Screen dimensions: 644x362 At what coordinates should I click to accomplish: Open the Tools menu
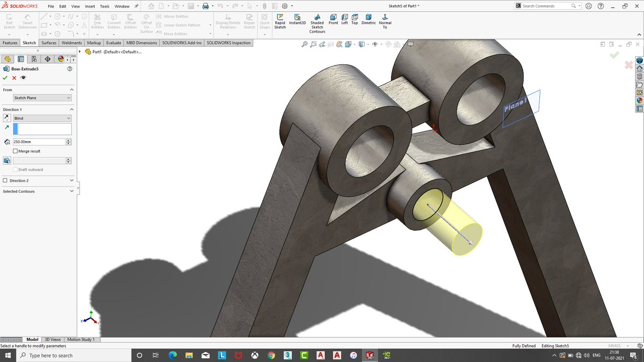105,6
